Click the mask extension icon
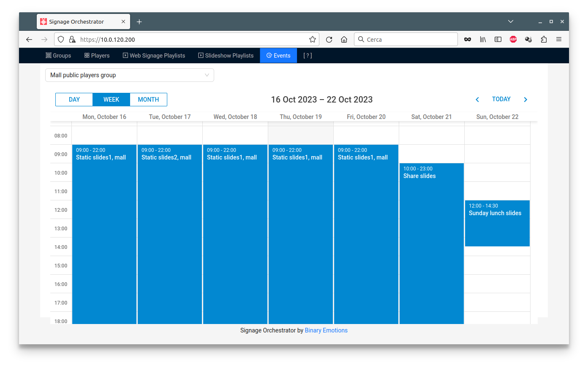 tap(468, 39)
